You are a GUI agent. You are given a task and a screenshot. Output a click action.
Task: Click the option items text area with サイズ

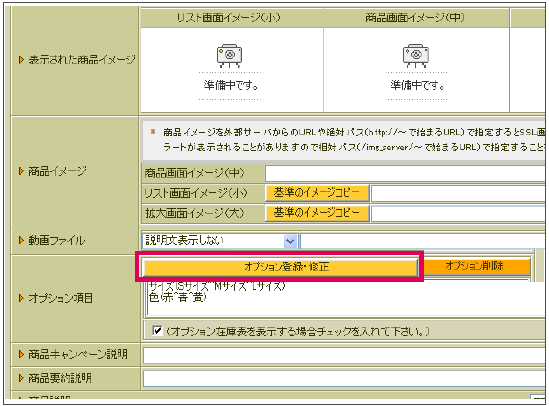[346, 298]
